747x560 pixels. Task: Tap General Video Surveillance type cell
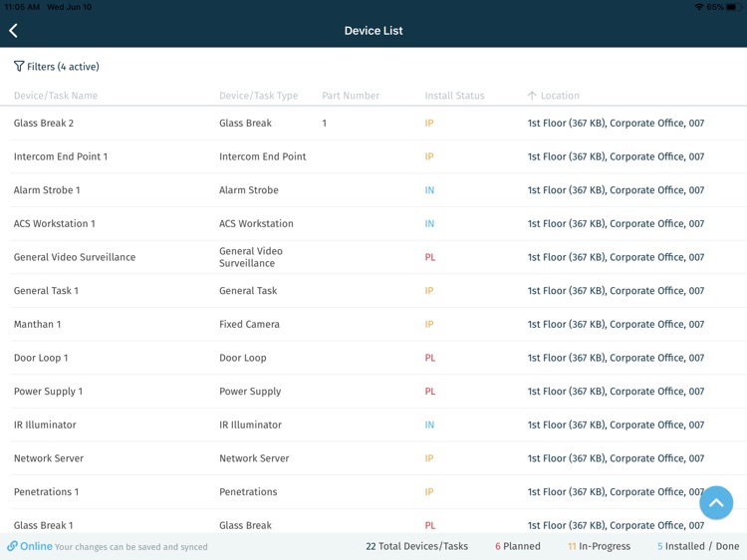pos(251,257)
